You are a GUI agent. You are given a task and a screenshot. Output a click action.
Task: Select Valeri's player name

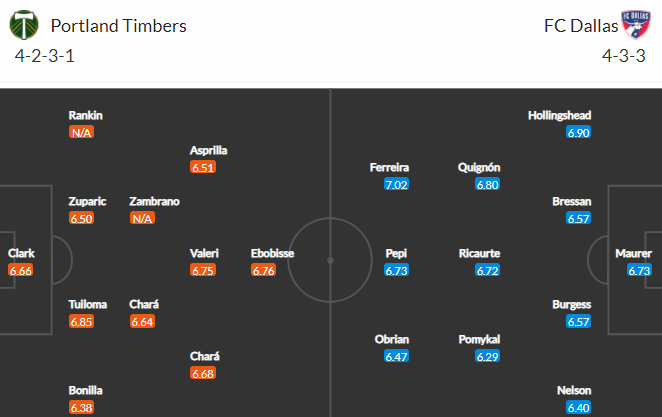pyautogui.click(x=204, y=253)
